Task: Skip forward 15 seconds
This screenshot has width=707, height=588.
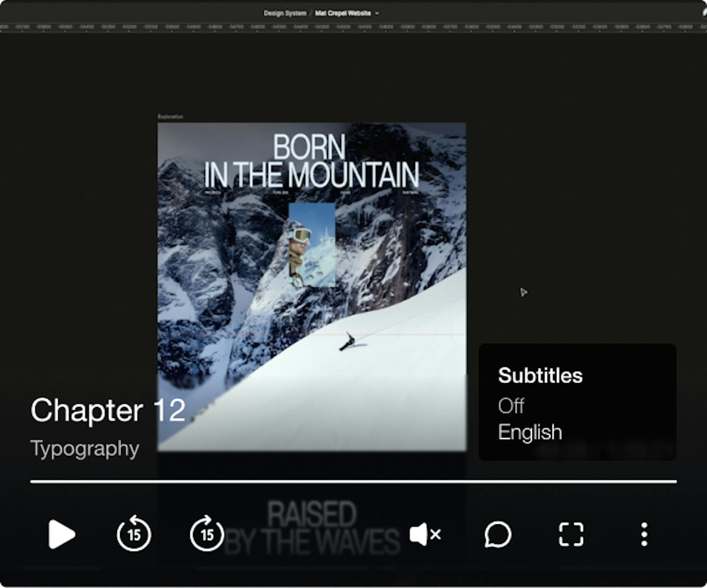Action: point(207,533)
